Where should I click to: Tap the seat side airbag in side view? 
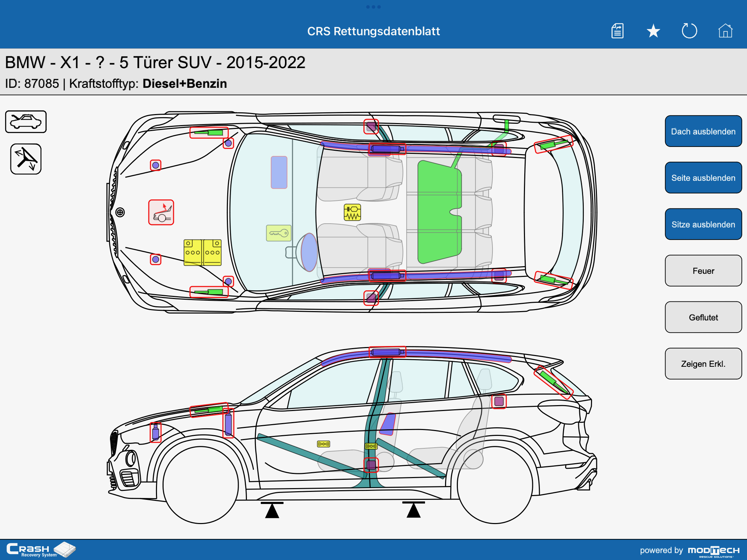click(388, 424)
